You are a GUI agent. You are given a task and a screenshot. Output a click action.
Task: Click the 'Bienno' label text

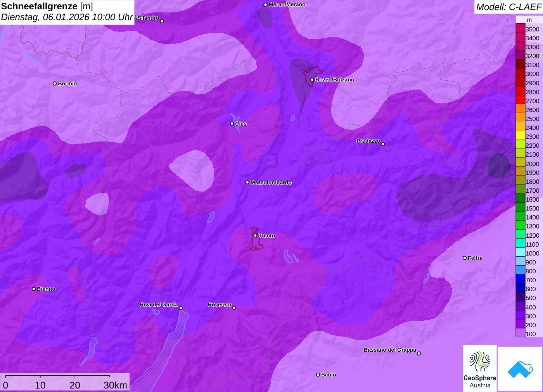coord(46,289)
